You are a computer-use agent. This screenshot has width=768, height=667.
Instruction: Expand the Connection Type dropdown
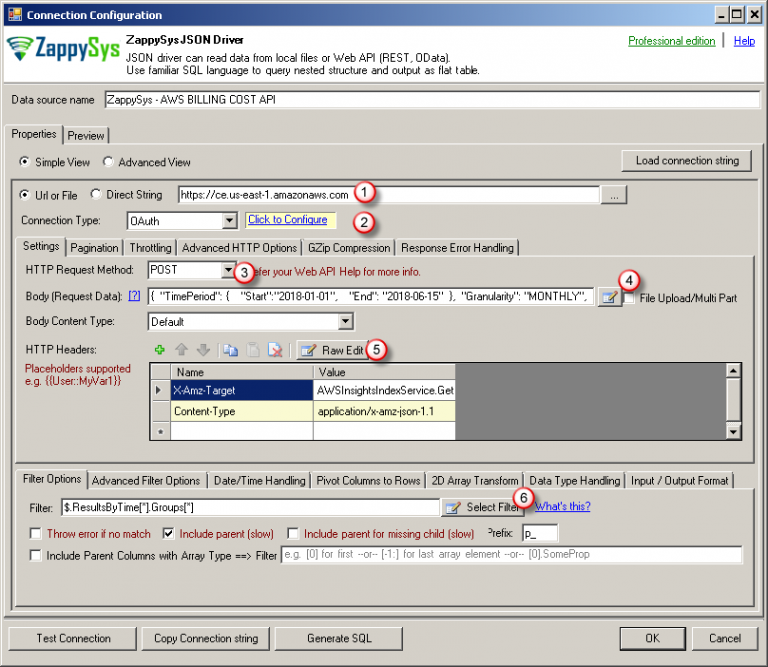click(x=229, y=221)
